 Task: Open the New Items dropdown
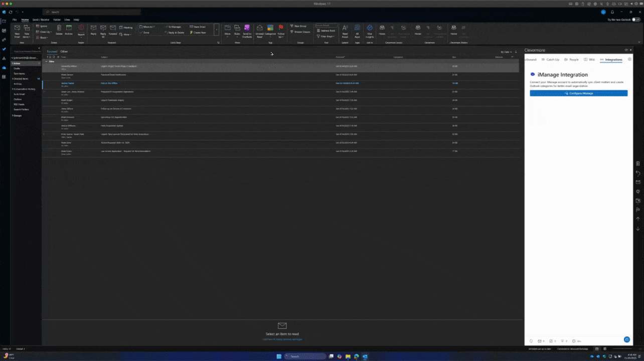coord(27,31)
